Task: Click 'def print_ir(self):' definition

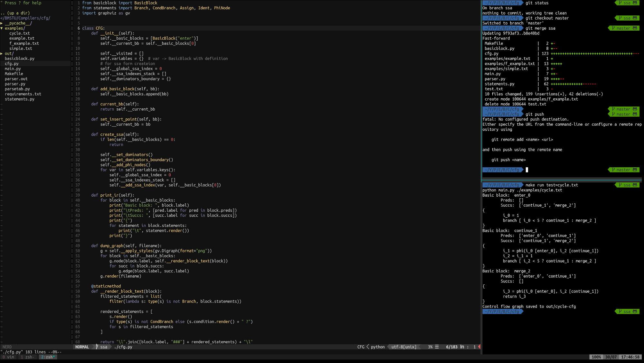Action: (113, 195)
